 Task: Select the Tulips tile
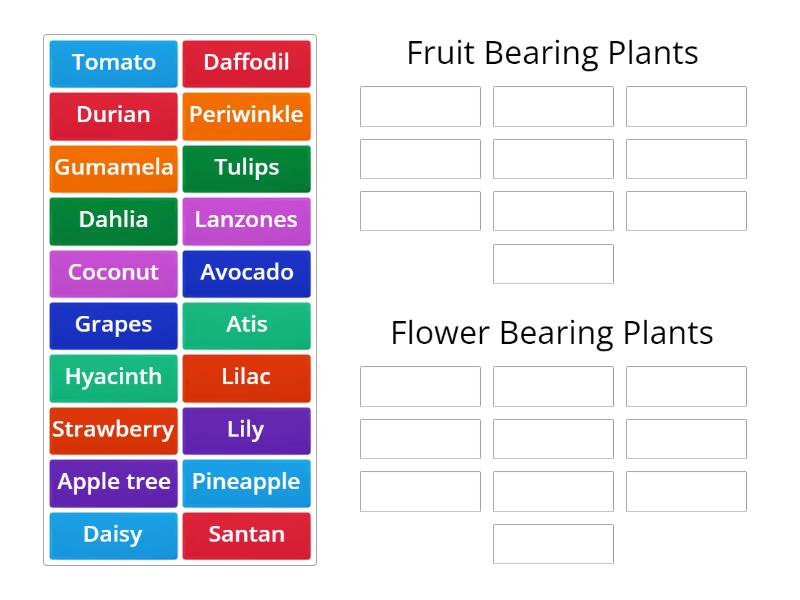click(246, 168)
